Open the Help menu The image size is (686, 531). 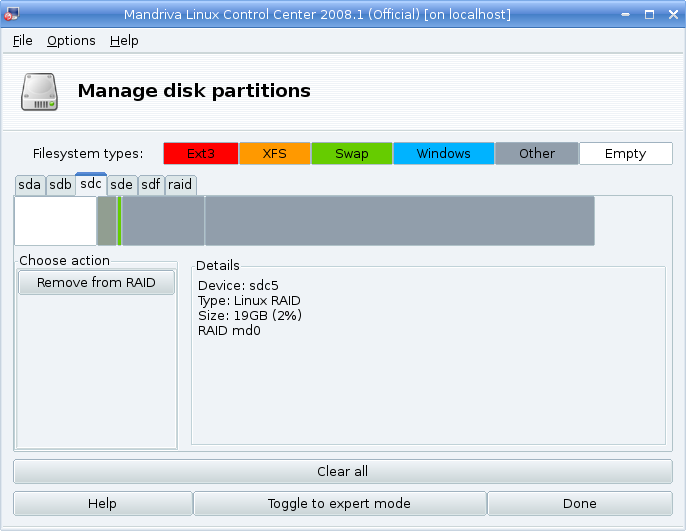tap(124, 41)
